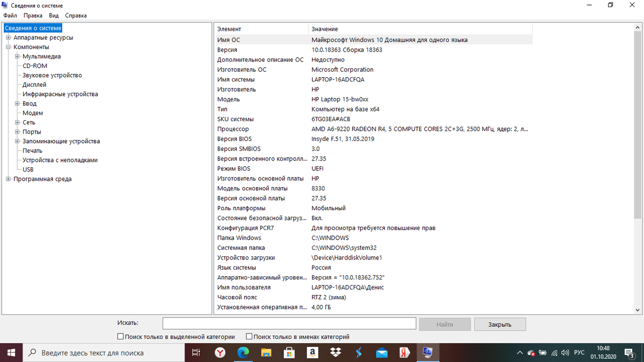Switch the РУС input language indicator
This screenshot has height=362, width=644.
[x=580, y=353]
